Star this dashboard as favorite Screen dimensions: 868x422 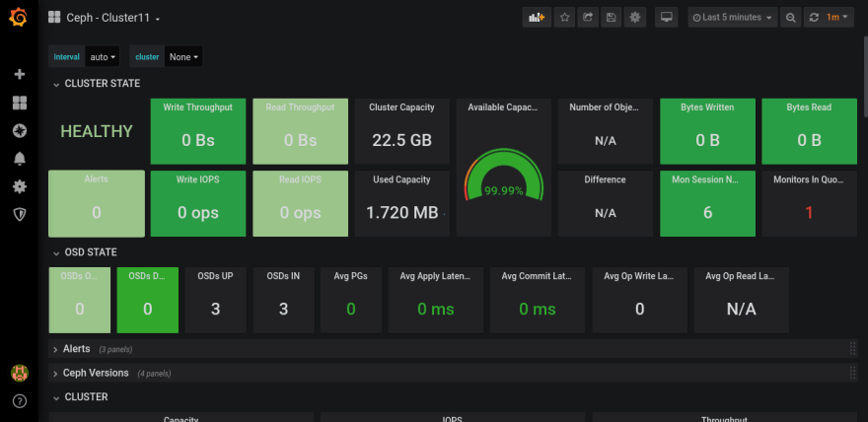(564, 17)
